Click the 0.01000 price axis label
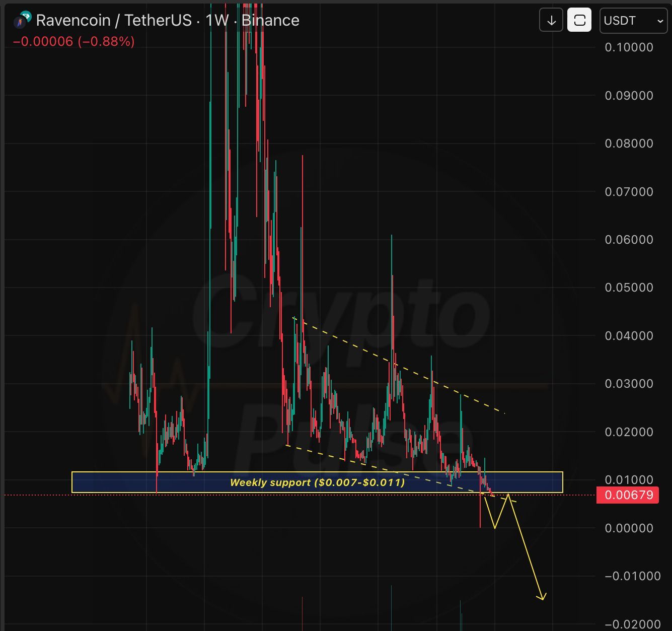 (x=629, y=480)
